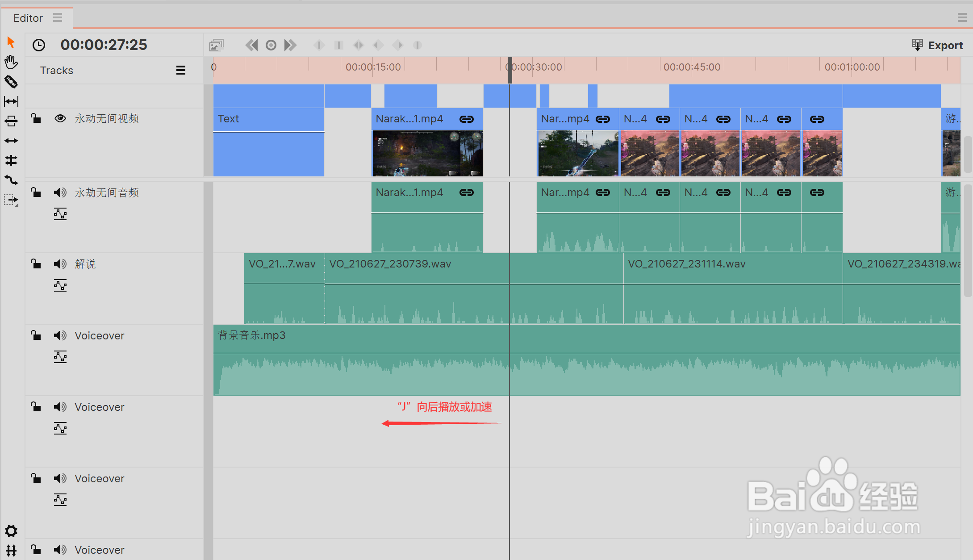Toggle visibility of 永动无间视频 track
The height and width of the screenshot is (560, 973).
(x=60, y=118)
